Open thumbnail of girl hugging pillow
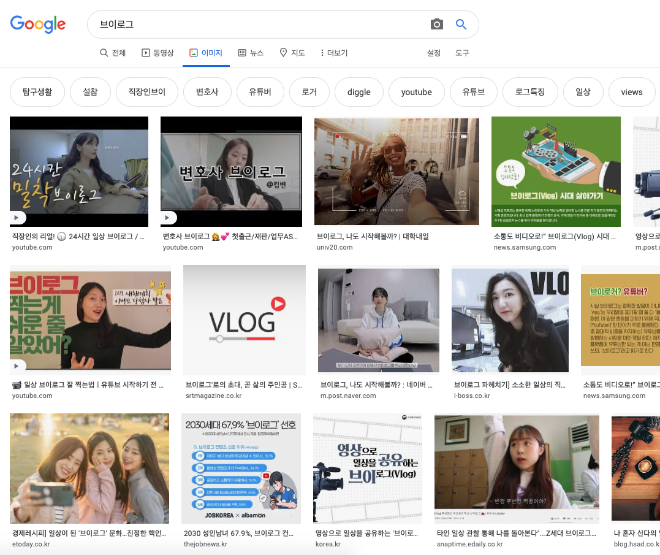660x555 pixels. [x=378, y=321]
